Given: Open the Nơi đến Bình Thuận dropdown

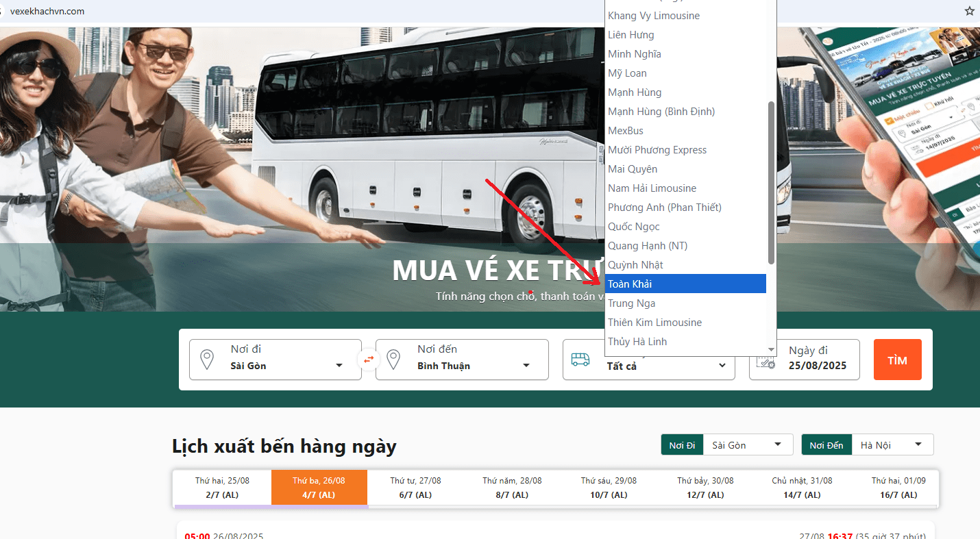Looking at the screenshot, I should point(473,365).
